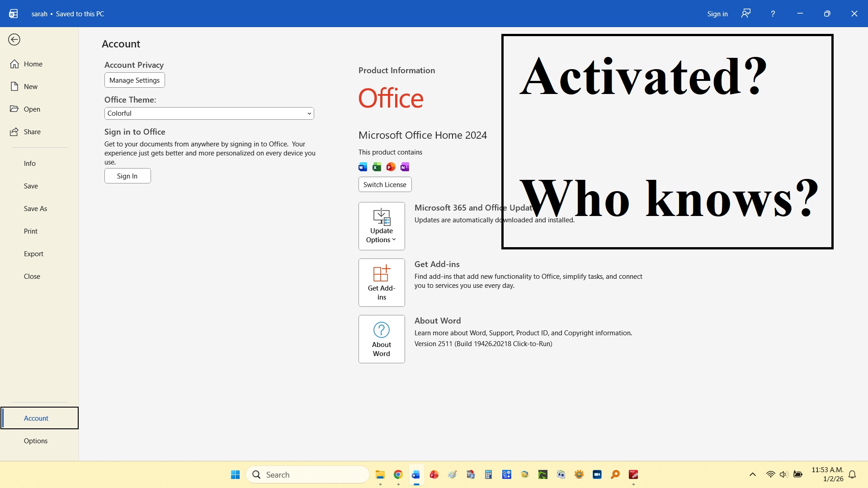The image size is (868, 488).
Task: Click the back arrow icon
Action: (x=14, y=40)
